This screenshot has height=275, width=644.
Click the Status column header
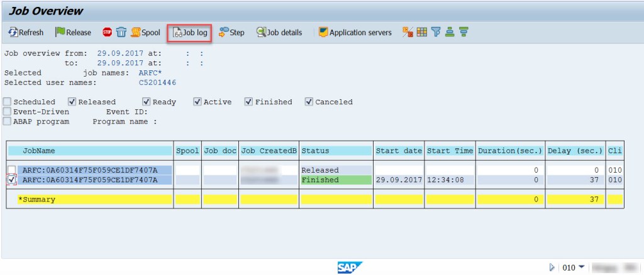pyautogui.click(x=336, y=151)
